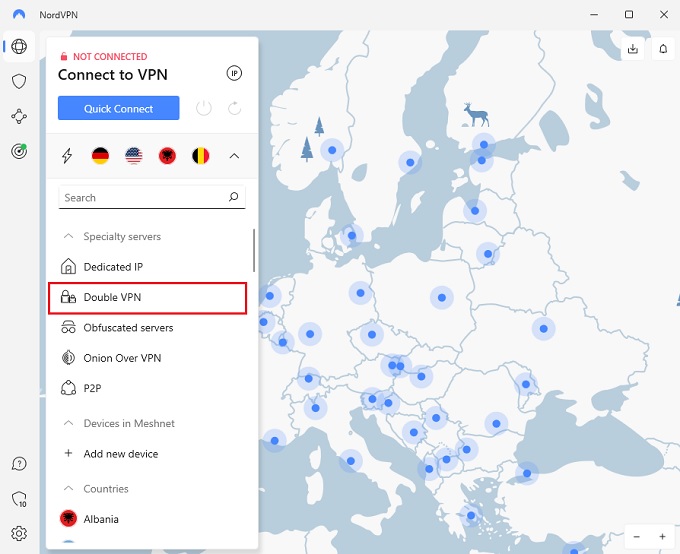Click the server list scrollbar

tap(254, 250)
